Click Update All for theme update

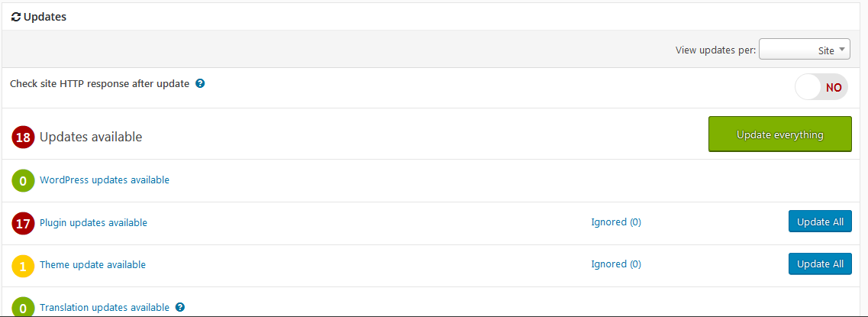pyautogui.click(x=820, y=264)
